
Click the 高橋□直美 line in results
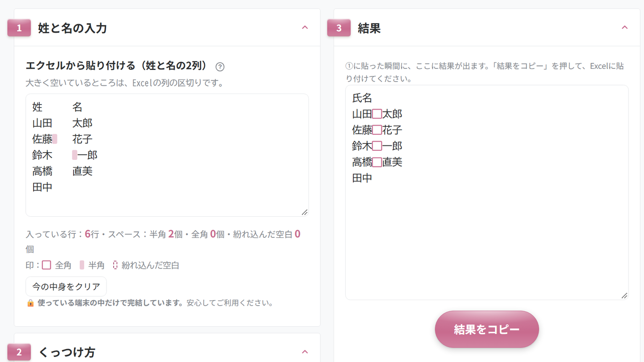[x=377, y=162]
